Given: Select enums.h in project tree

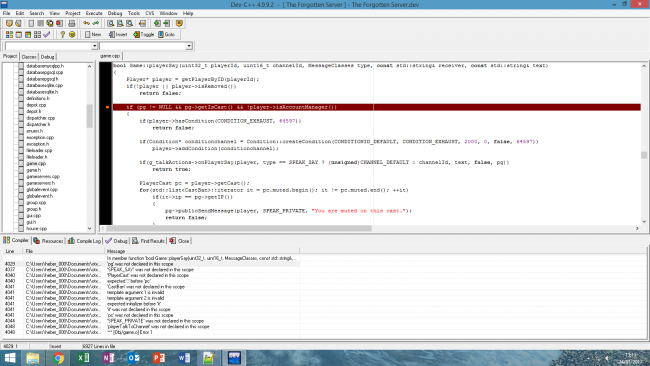Looking at the screenshot, I should tap(34, 131).
